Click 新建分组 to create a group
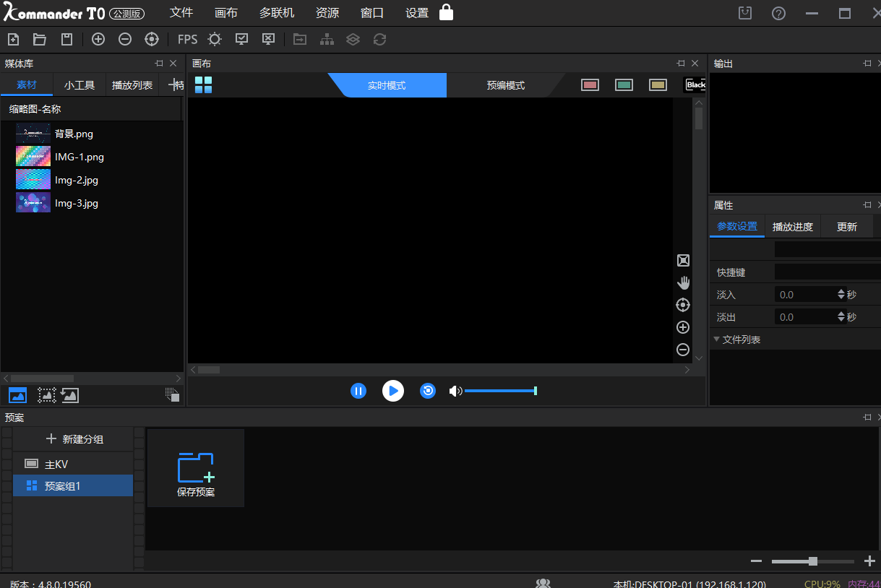Viewport: 881px width, 588px height. [x=74, y=439]
